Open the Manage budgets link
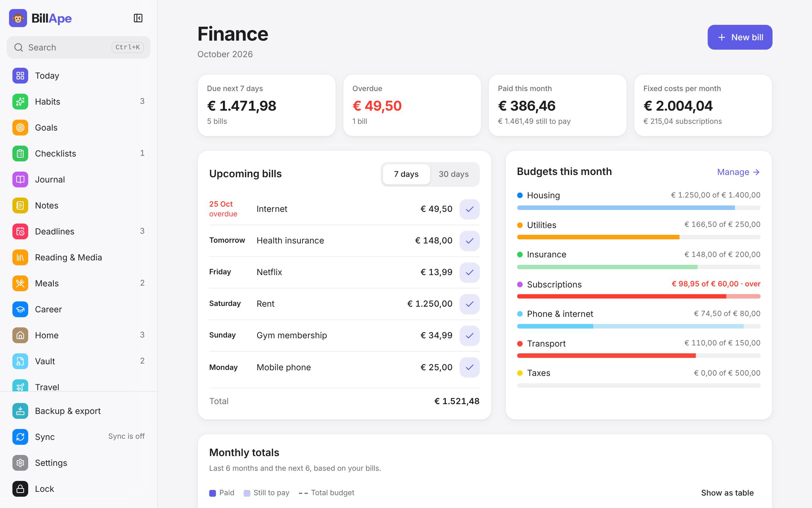The width and height of the screenshot is (812, 508). (x=739, y=172)
